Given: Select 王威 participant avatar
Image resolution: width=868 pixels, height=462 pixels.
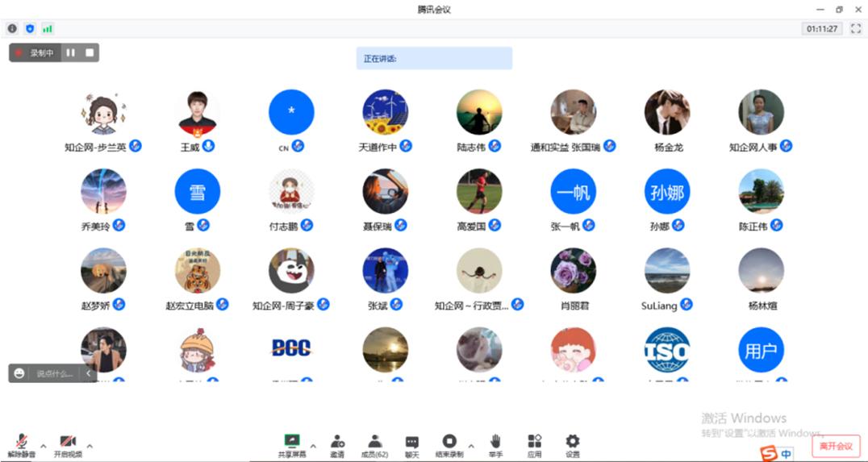Looking at the screenshot, I should (198, 112).
